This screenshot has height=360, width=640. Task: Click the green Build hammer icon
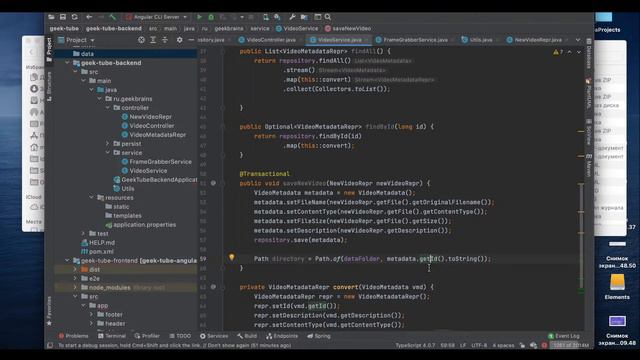pos(113,17)
